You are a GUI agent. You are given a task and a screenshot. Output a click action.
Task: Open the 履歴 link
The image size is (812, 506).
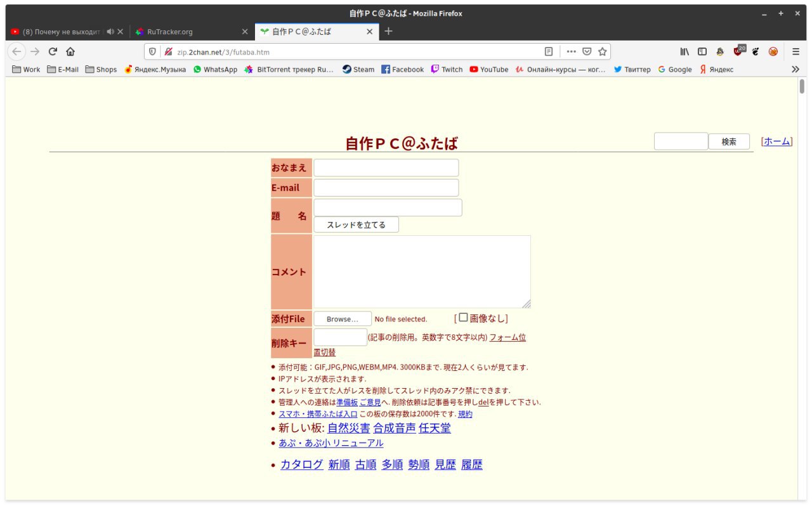(472, 464)
